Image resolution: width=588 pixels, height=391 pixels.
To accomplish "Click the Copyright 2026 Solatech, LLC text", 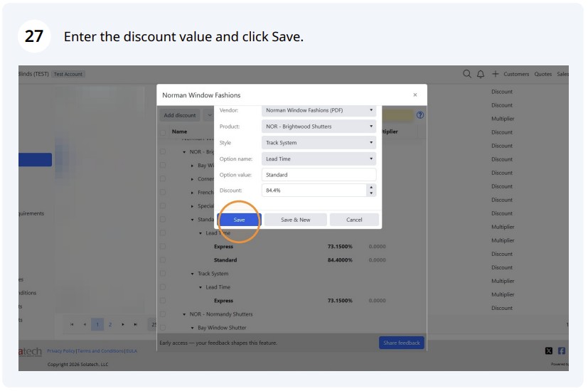I will (x=77, y=364).
